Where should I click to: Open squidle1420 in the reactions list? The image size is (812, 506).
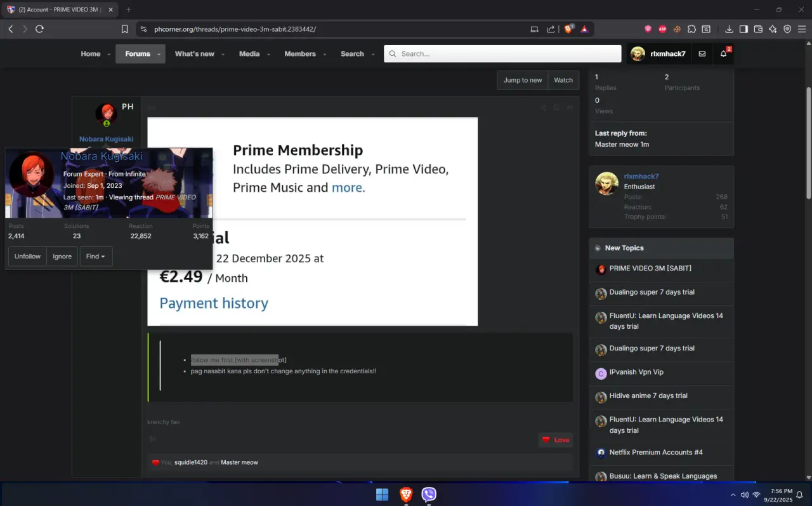[191, 462]
